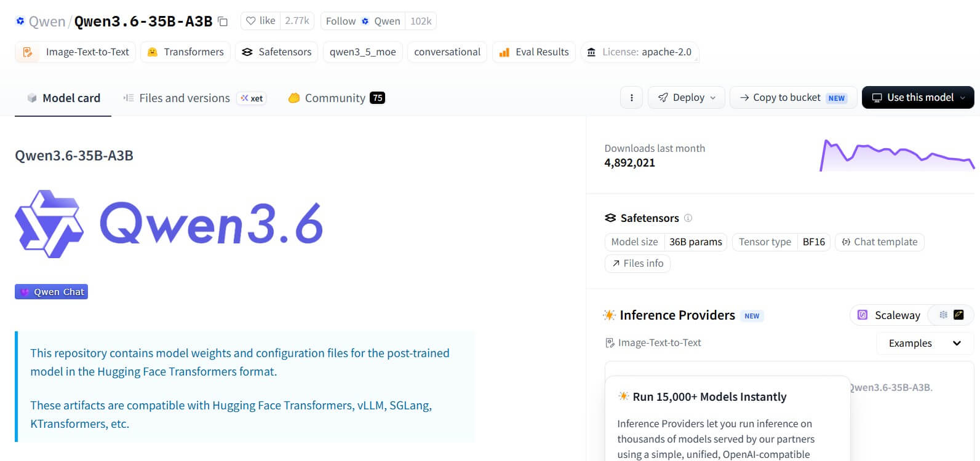Click the Tensor type BF16 pill
This screenshot has width=980, height=461.
(781, 242)
